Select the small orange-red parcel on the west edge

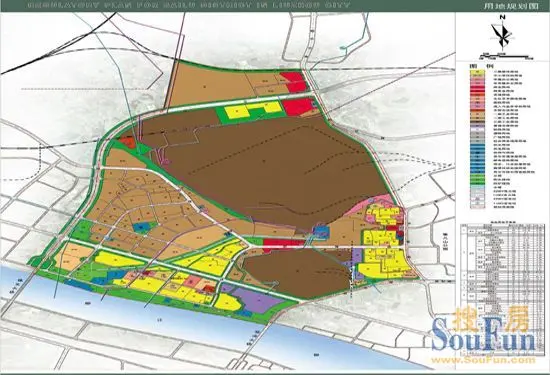(127, 142)
